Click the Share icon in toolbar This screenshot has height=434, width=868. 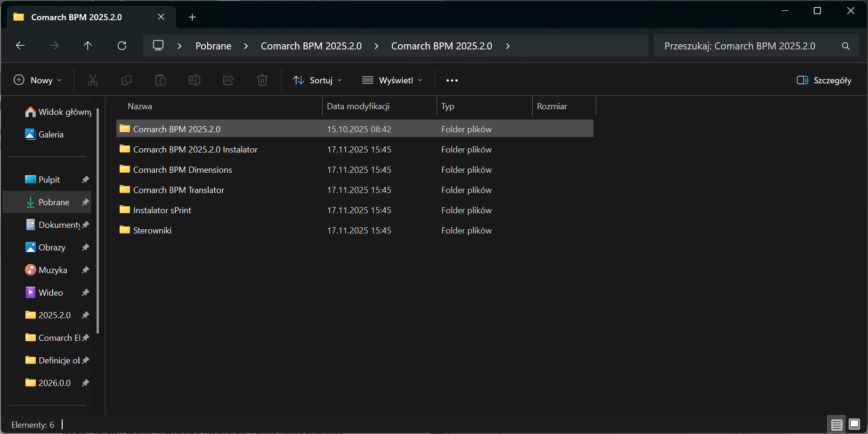click(x=228, y=80)
